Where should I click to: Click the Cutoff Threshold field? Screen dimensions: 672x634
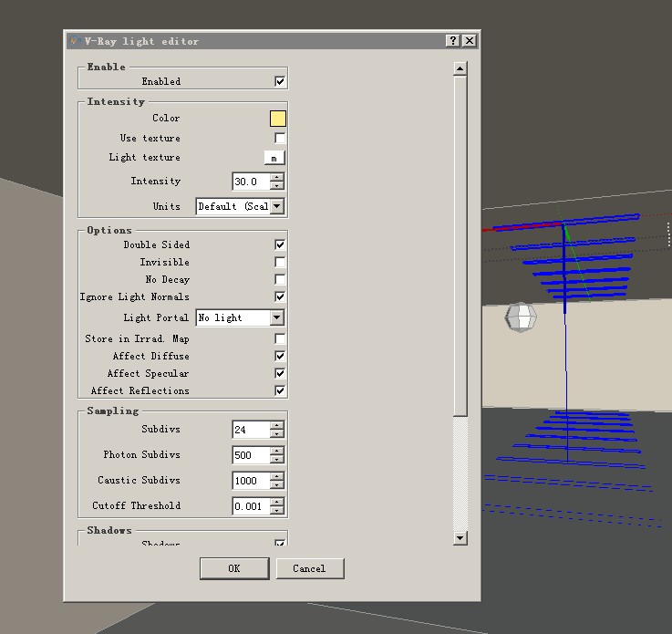point(251,506)
